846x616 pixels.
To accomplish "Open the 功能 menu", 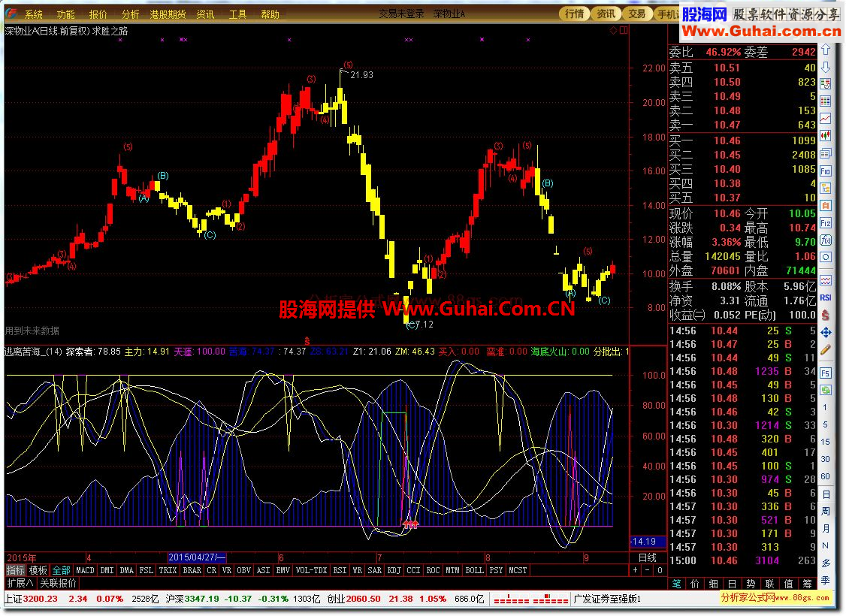I will click(x=65, y=14).
